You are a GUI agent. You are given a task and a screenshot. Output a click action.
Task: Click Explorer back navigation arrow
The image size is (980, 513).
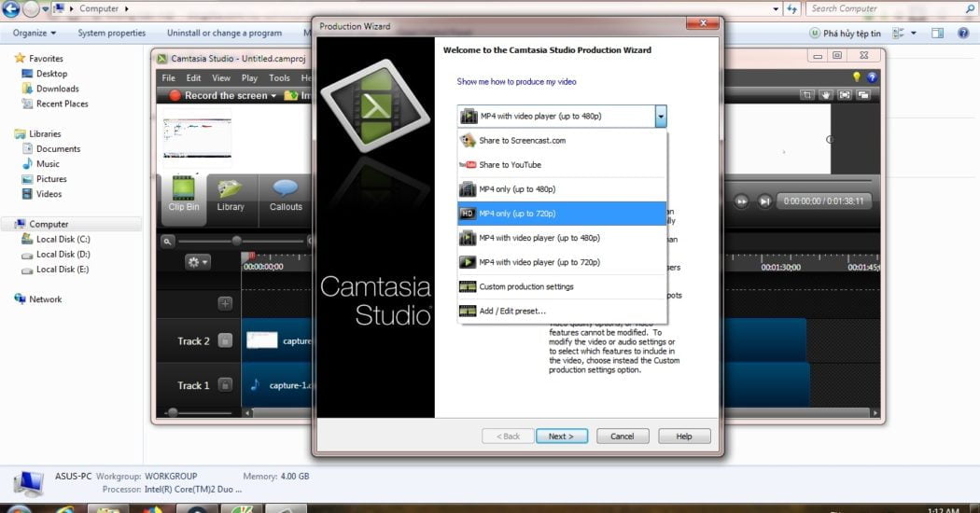click(10, 8)
